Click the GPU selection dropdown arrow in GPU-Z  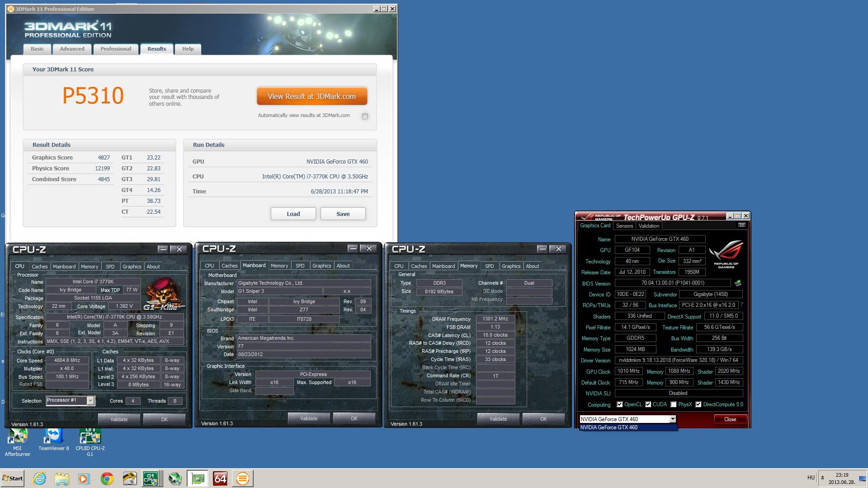click(x=673, y=419)
